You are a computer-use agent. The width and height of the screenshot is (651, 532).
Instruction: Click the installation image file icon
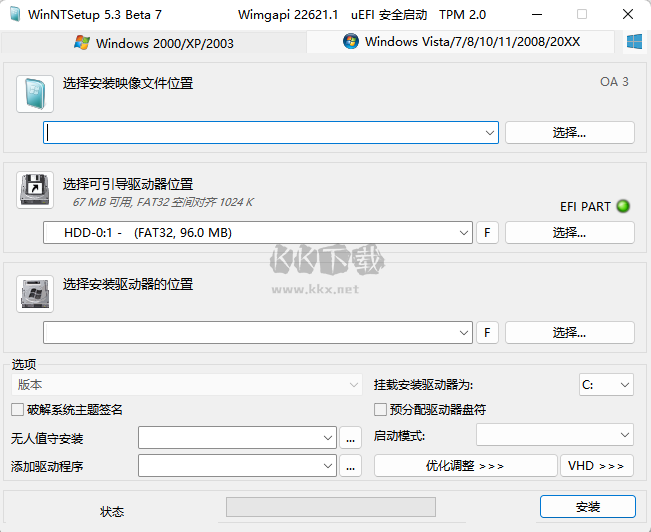pos(35,94)
